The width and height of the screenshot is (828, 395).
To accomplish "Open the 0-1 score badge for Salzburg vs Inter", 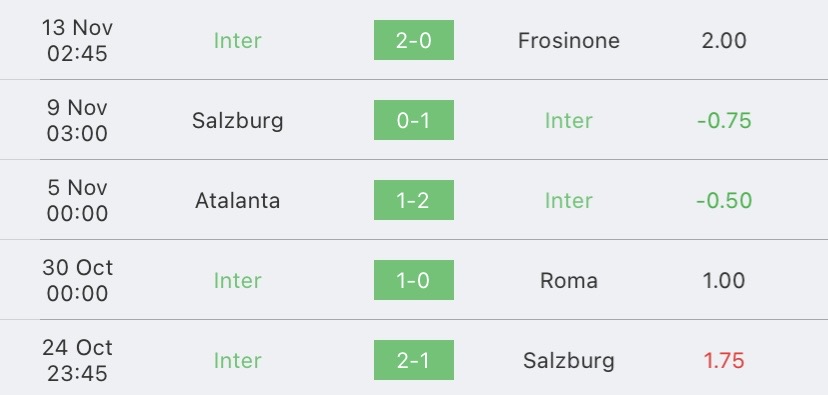I will [413, 120].
